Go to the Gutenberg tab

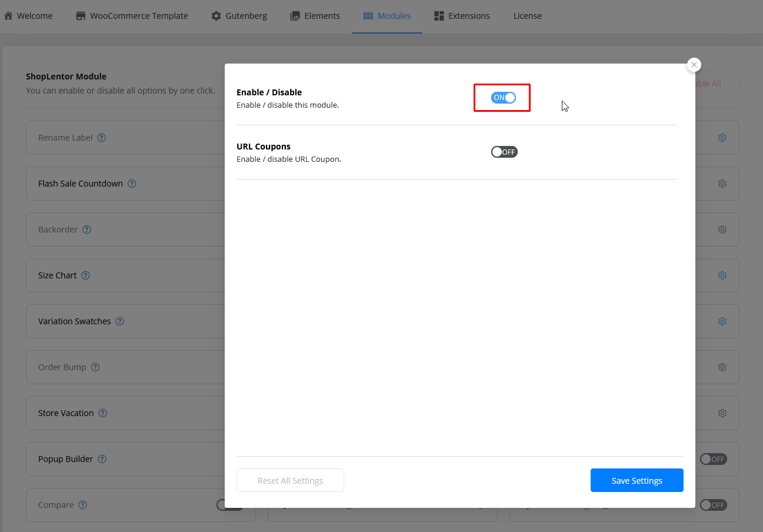239,16
